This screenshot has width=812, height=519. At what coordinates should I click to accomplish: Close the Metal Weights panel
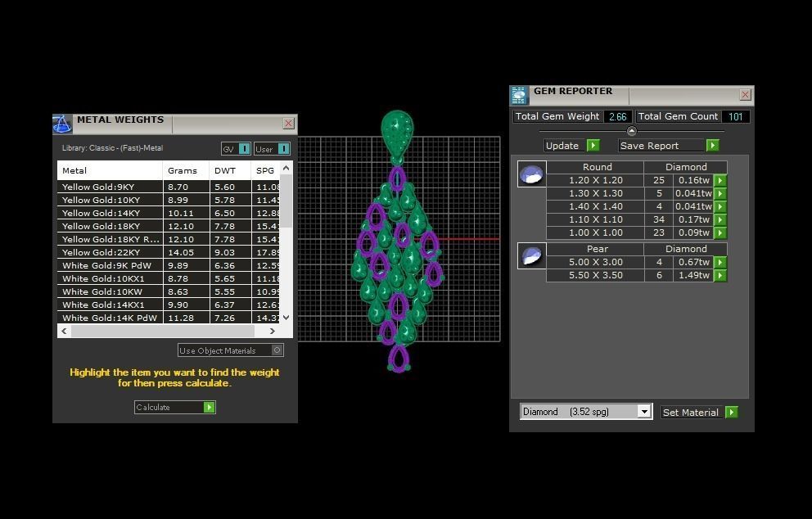288,124
